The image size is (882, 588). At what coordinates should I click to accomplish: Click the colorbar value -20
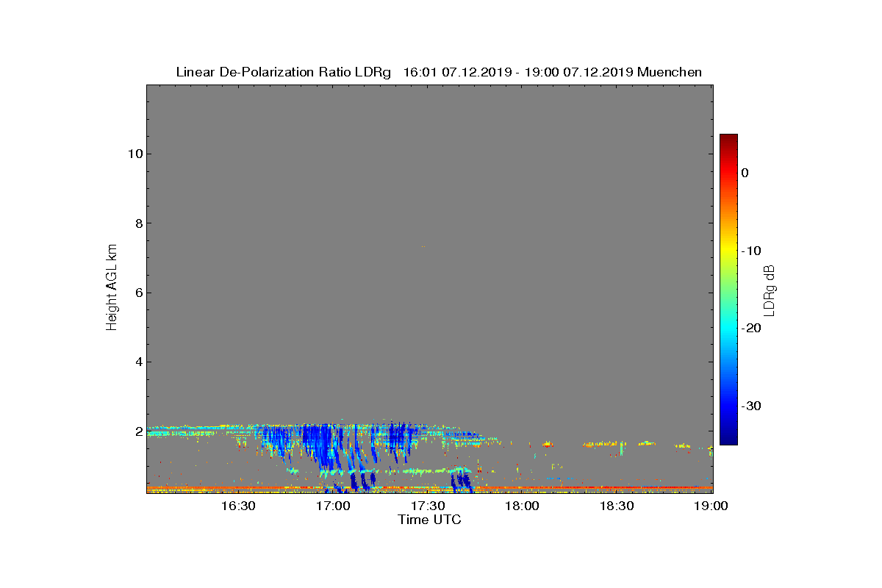[x=751, y=328]
